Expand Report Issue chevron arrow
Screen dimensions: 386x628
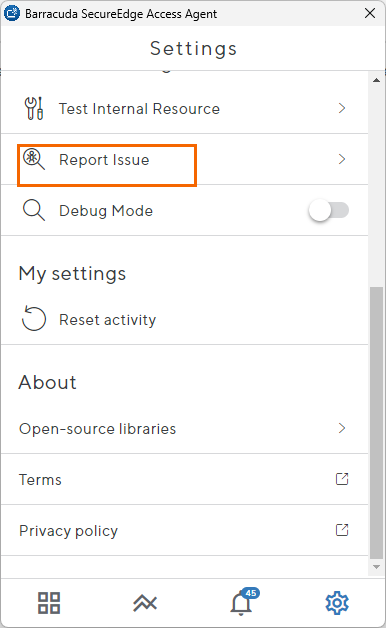(x=342, y=159)
